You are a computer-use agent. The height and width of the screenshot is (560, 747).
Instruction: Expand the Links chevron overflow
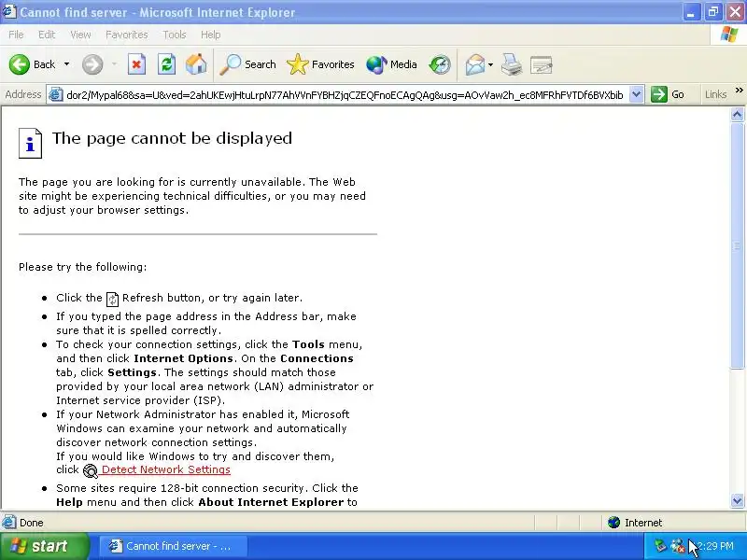pyautogui.click(x=739, y=90)
